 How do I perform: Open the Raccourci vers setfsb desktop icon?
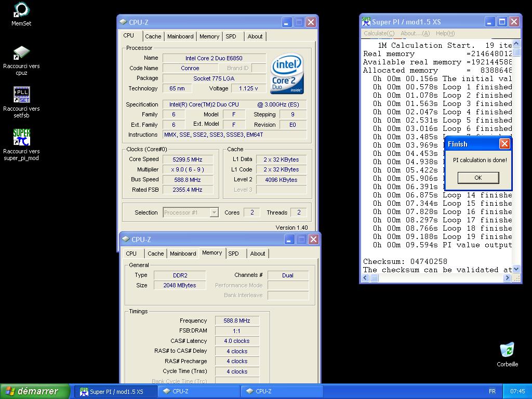point(21,102)
